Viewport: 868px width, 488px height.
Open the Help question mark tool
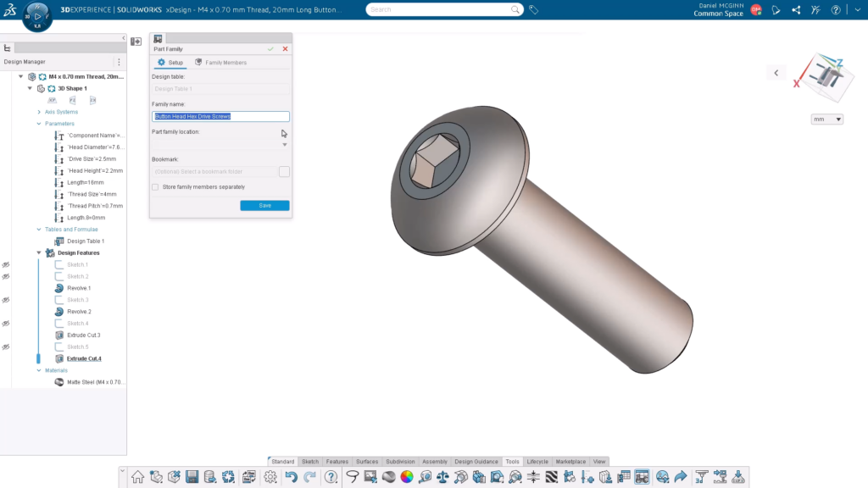pos(331,476)
